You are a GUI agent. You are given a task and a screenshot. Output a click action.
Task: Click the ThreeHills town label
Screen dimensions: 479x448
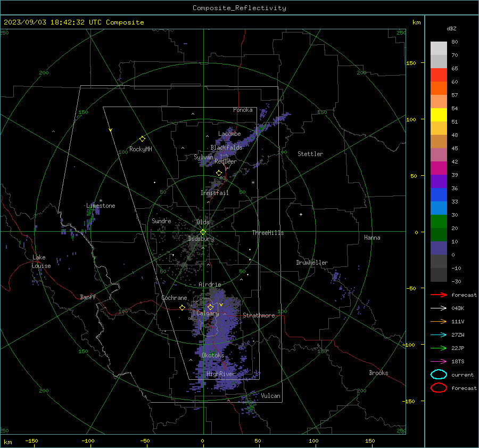point(268,233)
